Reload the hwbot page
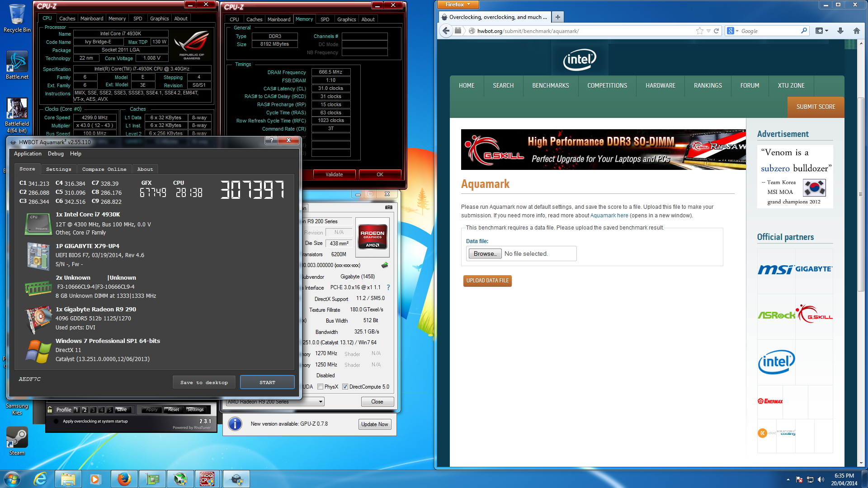 coord(717,31)
